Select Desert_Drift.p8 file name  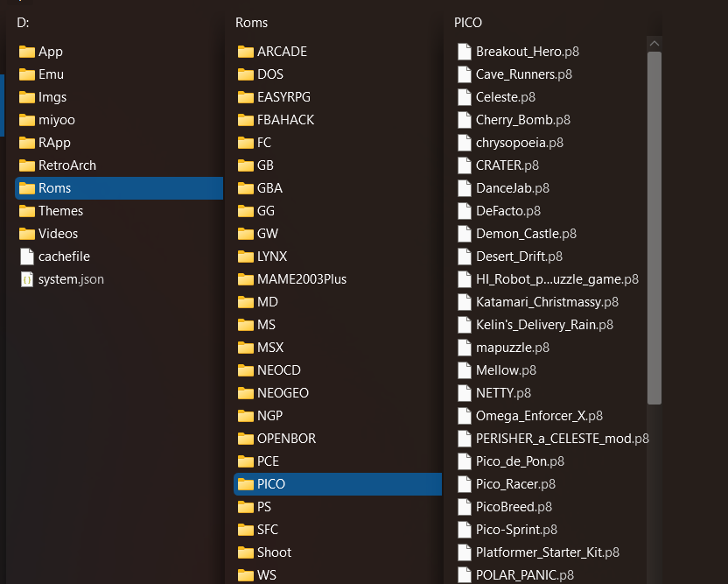(x=519, y=257)
